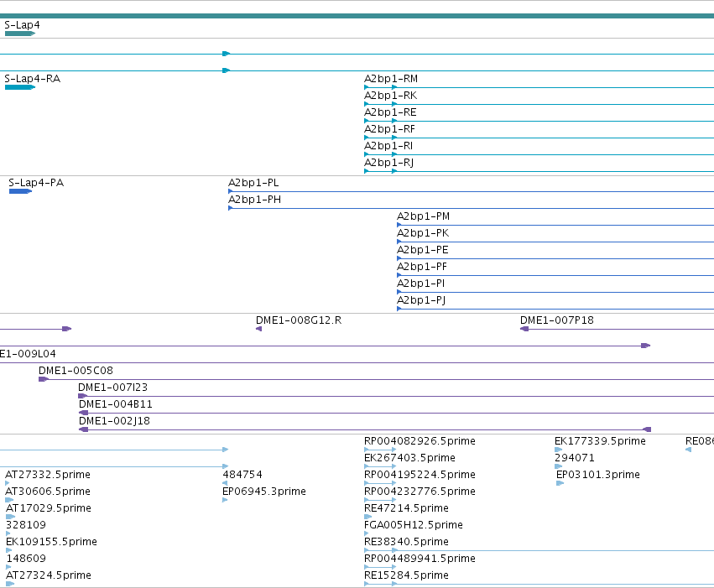Select EST FGA005H12.5prime
Viewport: 714px width, 588px height.
(414, 526)
